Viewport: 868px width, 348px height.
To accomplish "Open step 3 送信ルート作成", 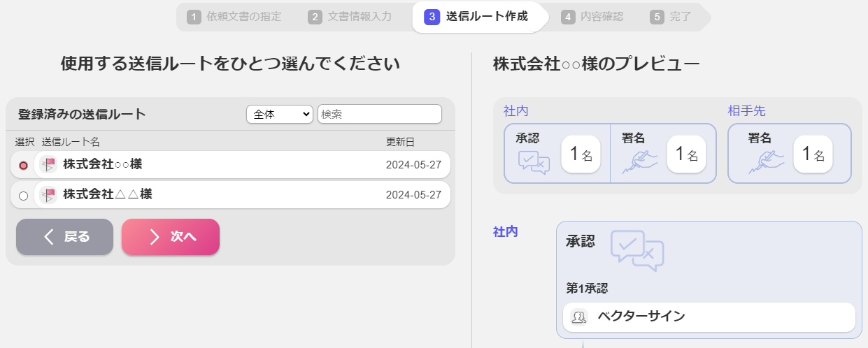I will [x=476, y=17].
